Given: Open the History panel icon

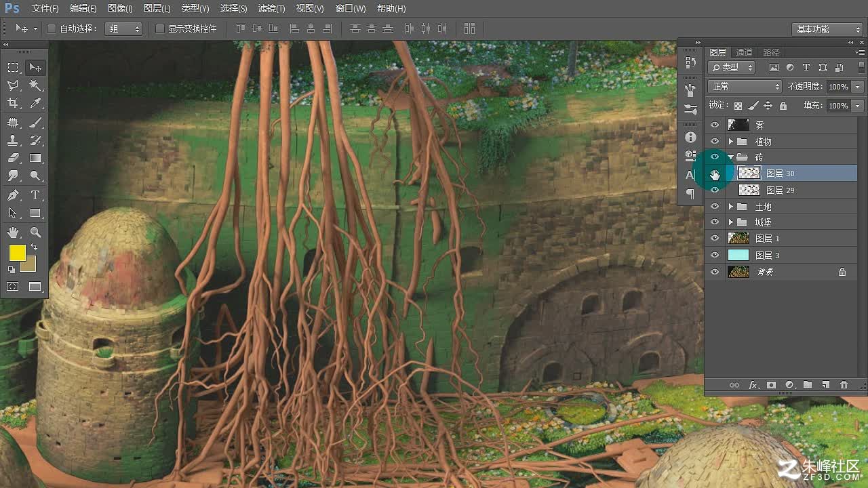Looking at the screenshot, I should click(x=690, y=62).
